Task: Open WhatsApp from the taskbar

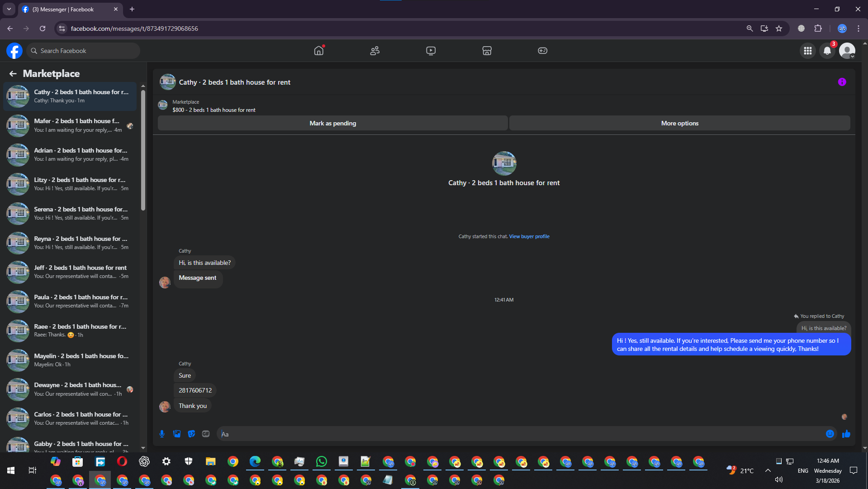Action: [x=322, y=461]
